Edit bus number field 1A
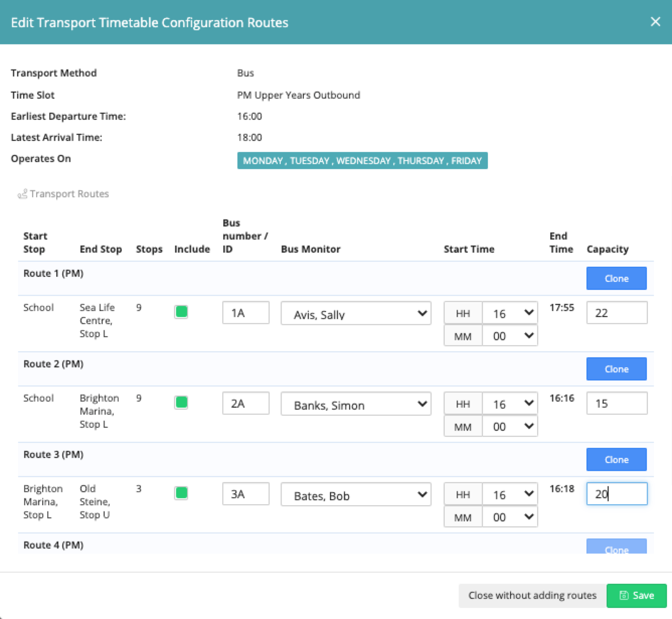672x619 pixels. click(x=246, y=313)
